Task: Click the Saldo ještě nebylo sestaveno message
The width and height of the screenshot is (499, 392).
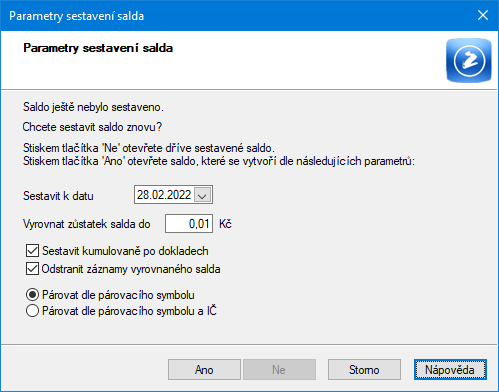Action: pyautogui.click(x=93, y=107)
